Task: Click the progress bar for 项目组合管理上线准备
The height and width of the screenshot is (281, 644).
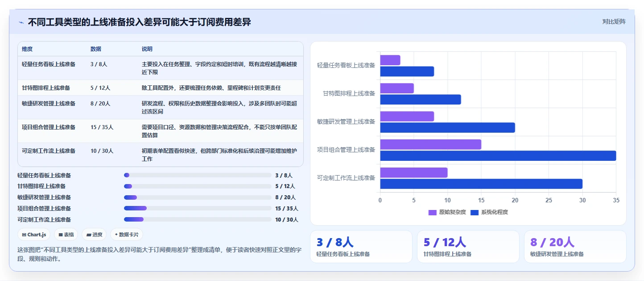Action: click(x=198, y=208)
